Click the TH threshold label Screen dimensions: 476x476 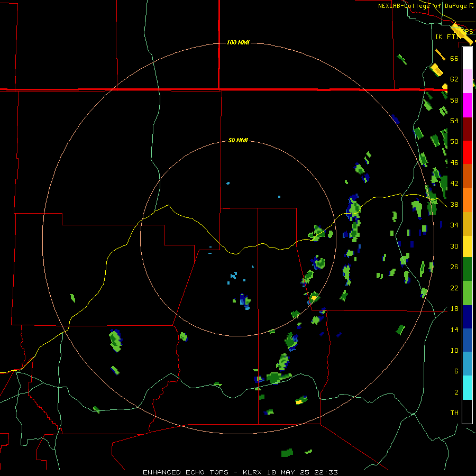(454, 413)
